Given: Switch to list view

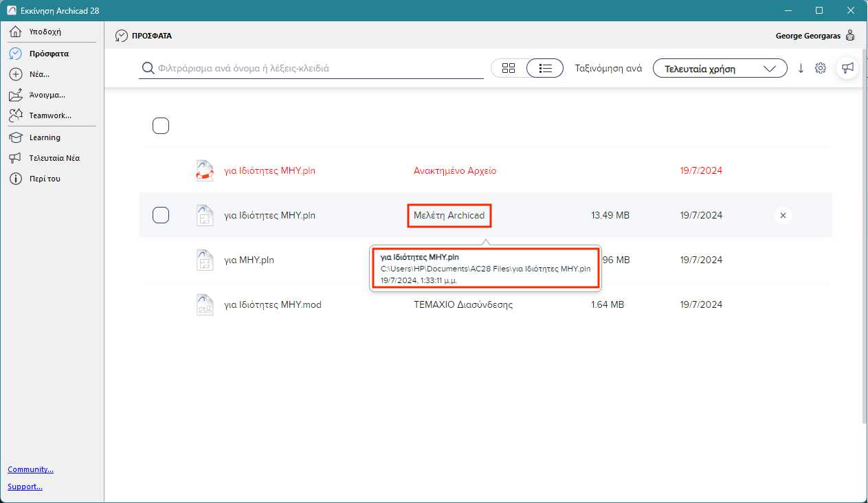Looking at the screenshot, I should 545,68.
